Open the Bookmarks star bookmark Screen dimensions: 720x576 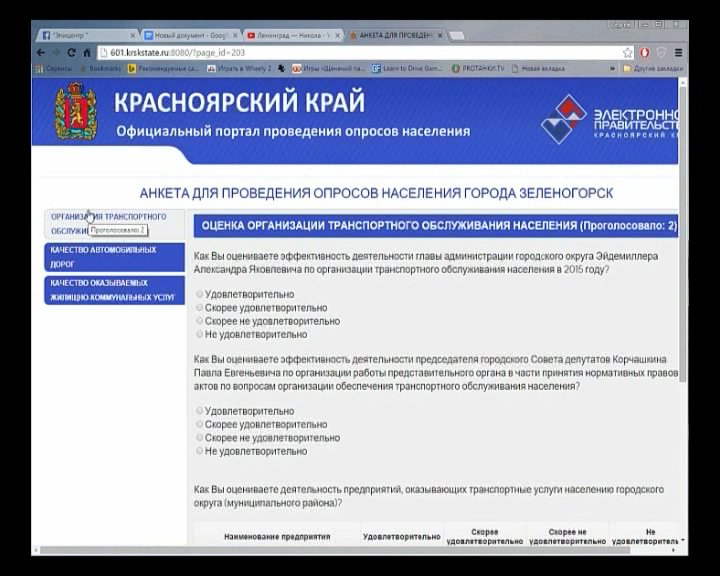[x=101, y=68]
